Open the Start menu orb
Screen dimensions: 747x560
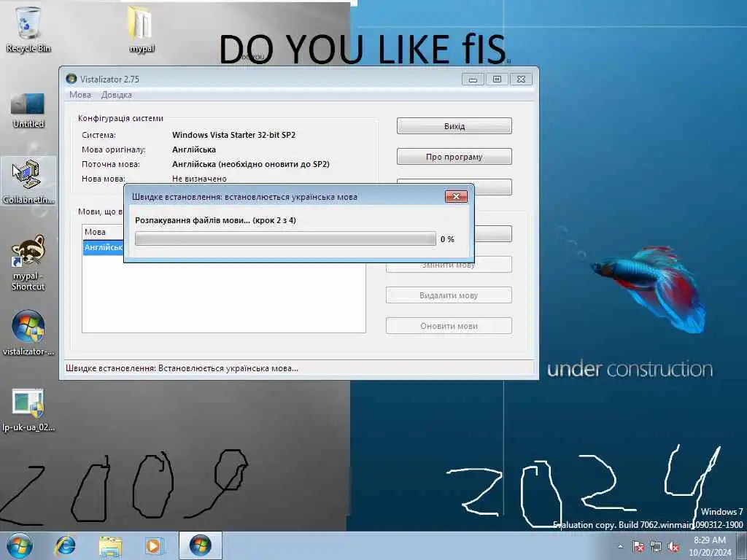pyautogui.click(x=20, y=545)
